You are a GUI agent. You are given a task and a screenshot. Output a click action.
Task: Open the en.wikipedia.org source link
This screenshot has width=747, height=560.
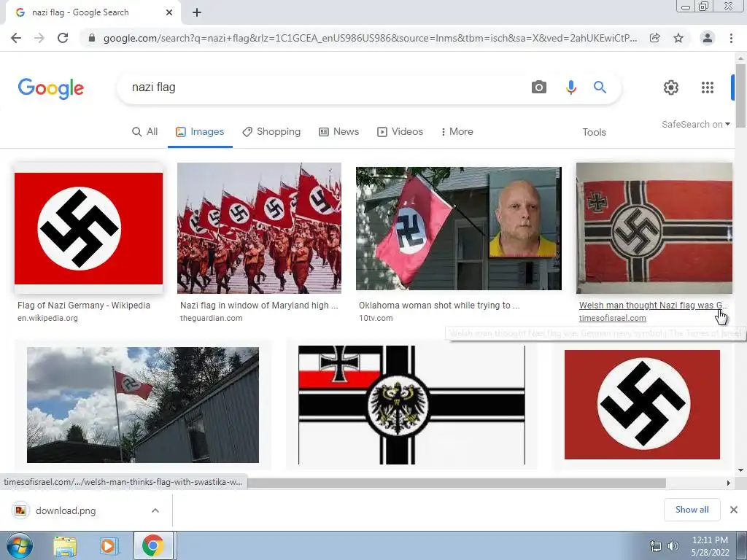point(47,318)
